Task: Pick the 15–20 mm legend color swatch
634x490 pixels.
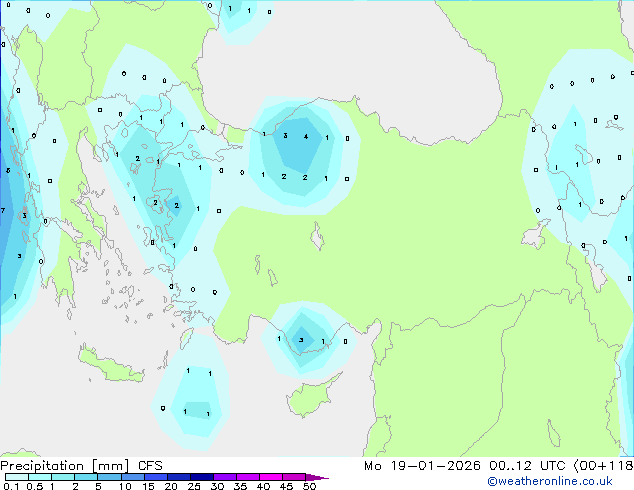Action: tap(155, 477)
